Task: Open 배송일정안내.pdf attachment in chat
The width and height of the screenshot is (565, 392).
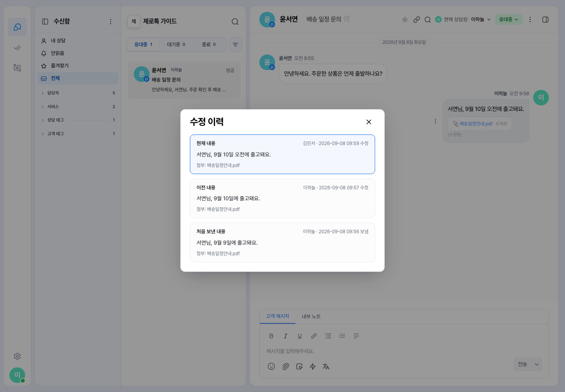Action: pos(479,124)
